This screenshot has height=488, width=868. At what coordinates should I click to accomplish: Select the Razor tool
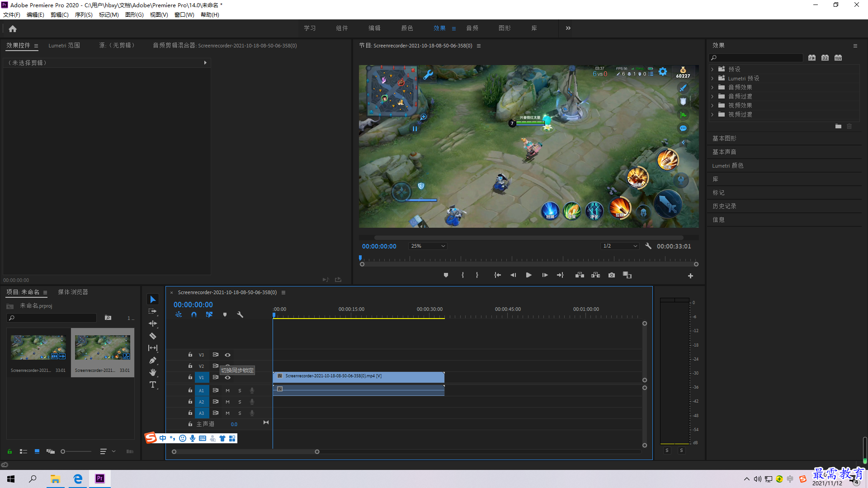(153, 336)
